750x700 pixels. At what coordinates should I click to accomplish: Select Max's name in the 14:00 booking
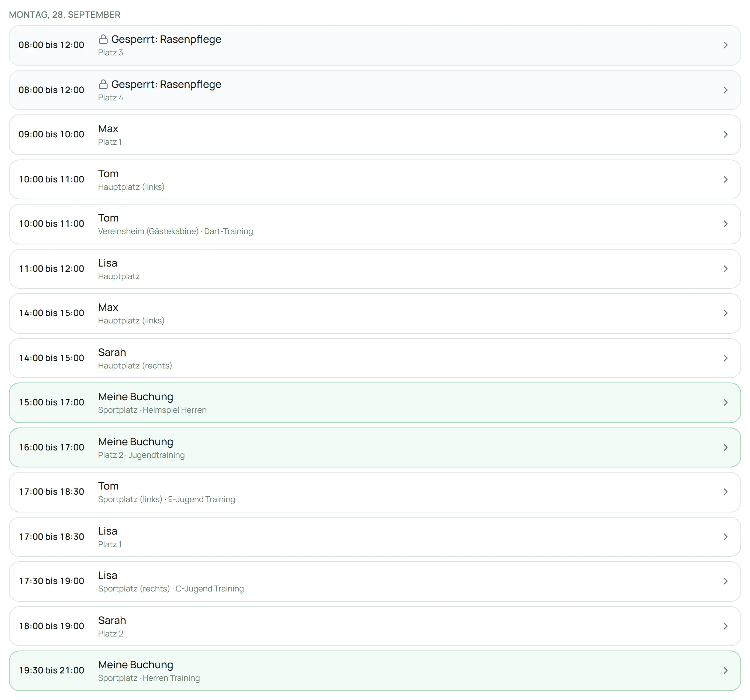108,308
